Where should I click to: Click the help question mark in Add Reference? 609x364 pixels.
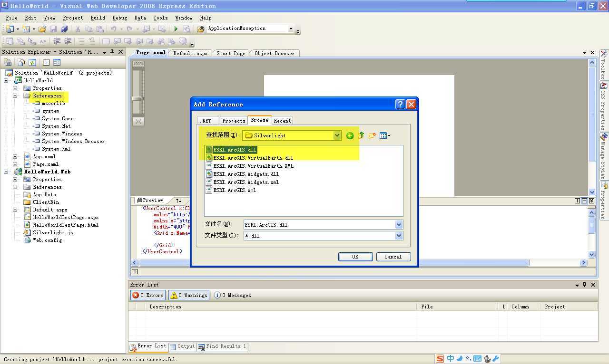[400, 104]
